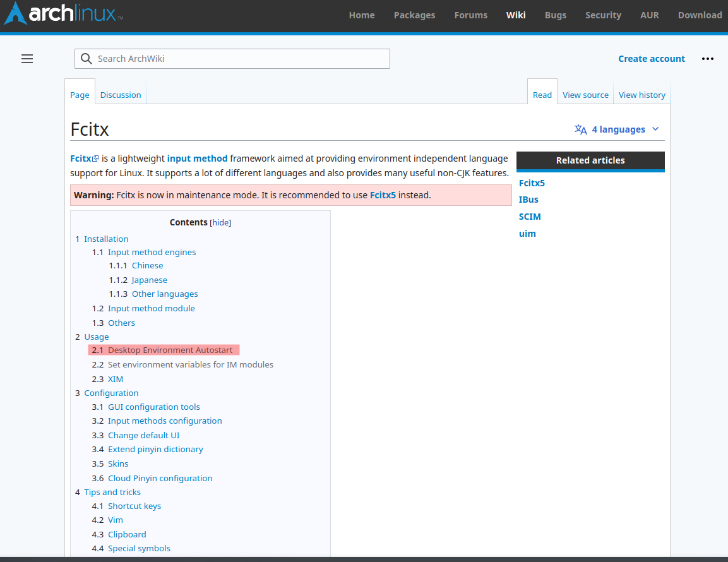Select the Wiki menu item
The width and height of the screenshot is (728, 562).
click(516, 15)
